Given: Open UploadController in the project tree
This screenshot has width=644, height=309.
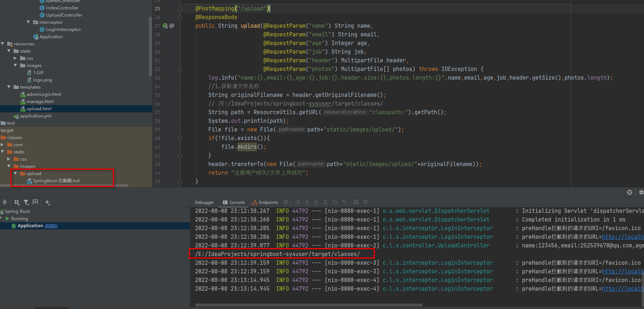Looking at the screenshot, I should click(x=64, y=15).
